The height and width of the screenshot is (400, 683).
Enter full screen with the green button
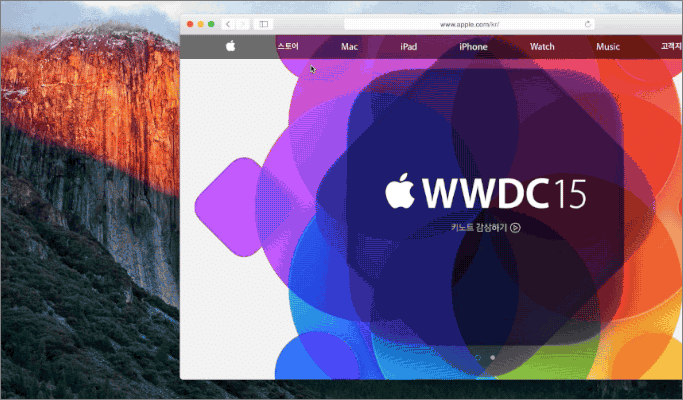click(x=211, y=24)
